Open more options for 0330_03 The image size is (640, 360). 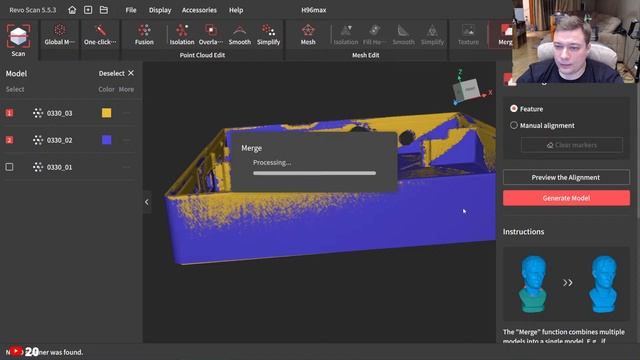(x=127, y=113)
